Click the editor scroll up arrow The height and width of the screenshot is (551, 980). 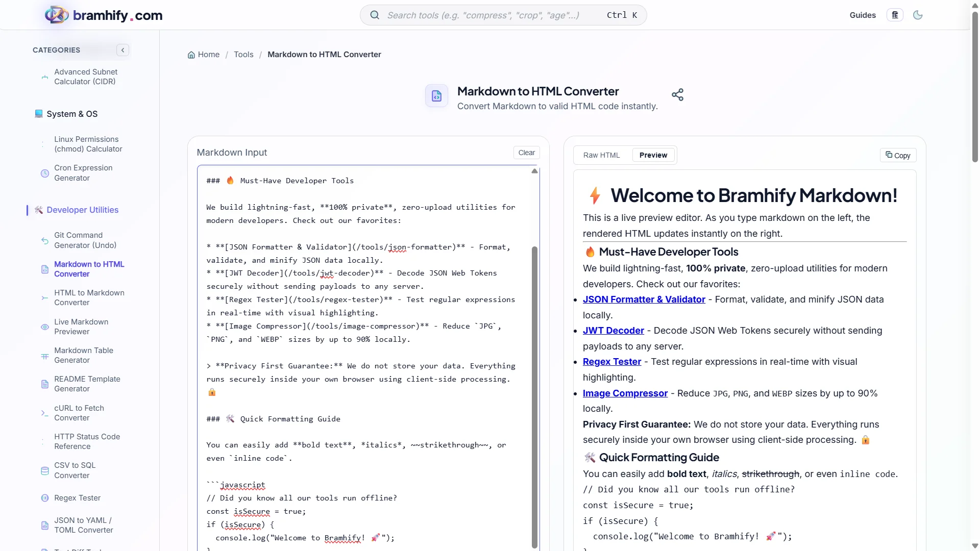[x=534, y=171]
